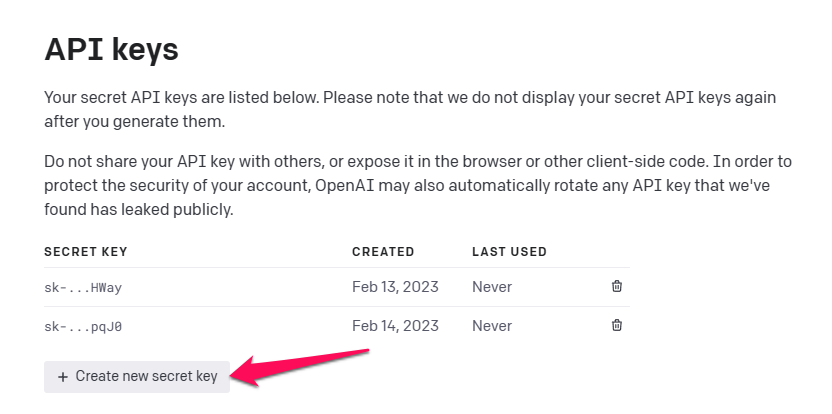The image size is (832, 414).
Task: Click the plus icon beside Create new
Action: (63, 377)
